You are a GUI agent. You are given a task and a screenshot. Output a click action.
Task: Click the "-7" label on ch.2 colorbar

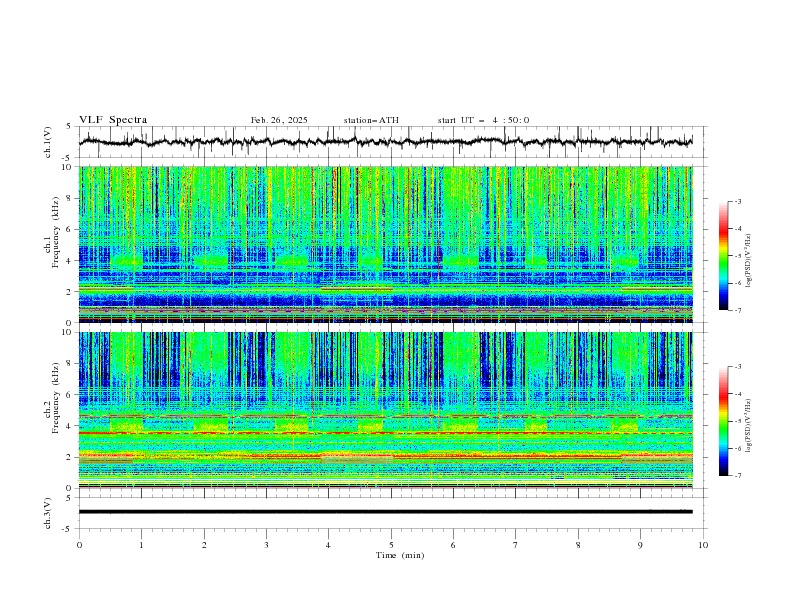point(738,476)
